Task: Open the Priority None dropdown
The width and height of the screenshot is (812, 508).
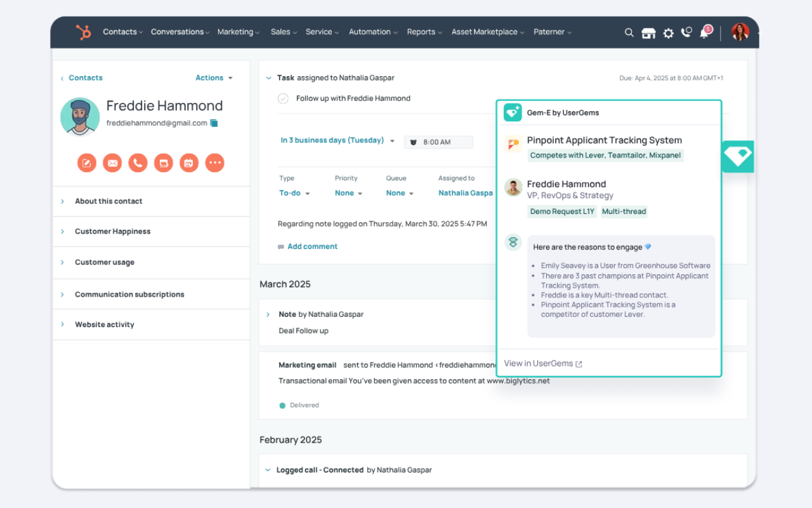Action: click(x=348, y=193)
